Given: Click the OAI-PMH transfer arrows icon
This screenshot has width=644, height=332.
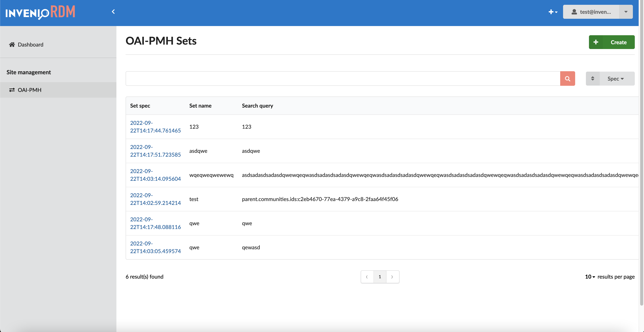Looking at the screenshot, I should pyautogui.click(x=12, y=90).
